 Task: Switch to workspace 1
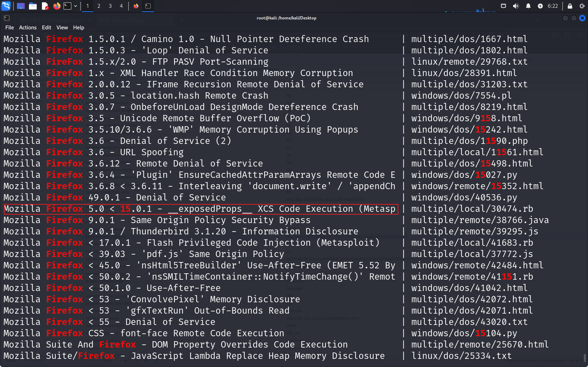[x=88, y=6]
